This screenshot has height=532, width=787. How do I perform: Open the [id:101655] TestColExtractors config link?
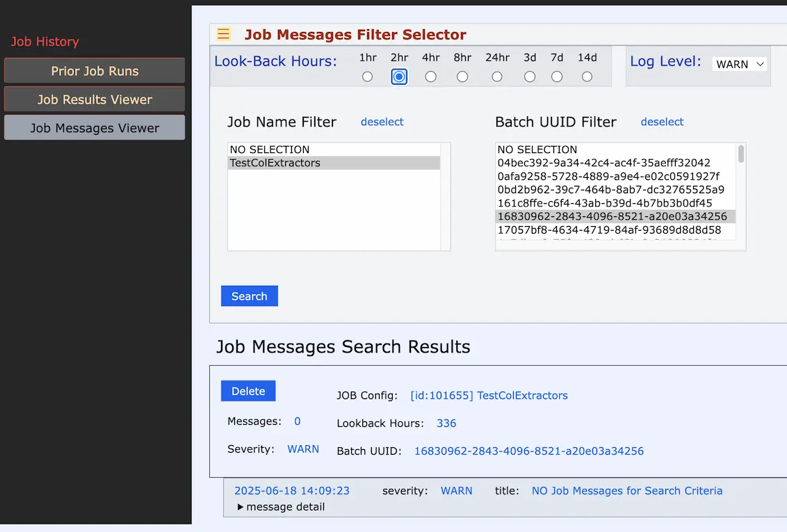489,396
